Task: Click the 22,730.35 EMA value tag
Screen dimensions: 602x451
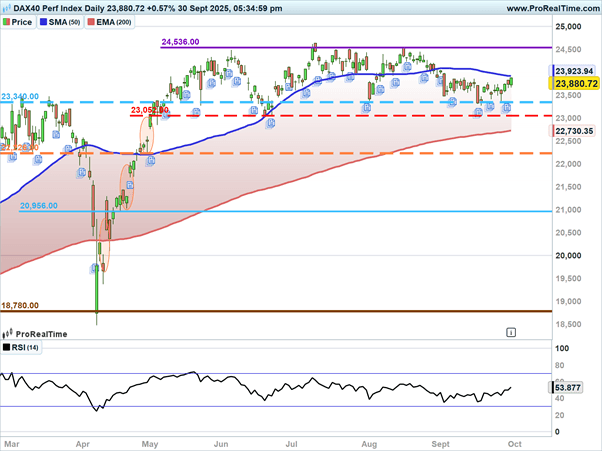Action: click(575, 131)
